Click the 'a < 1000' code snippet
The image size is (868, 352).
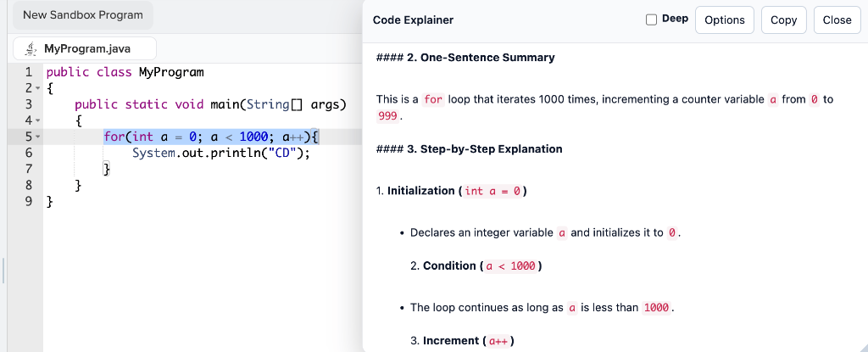pos(510,266)
